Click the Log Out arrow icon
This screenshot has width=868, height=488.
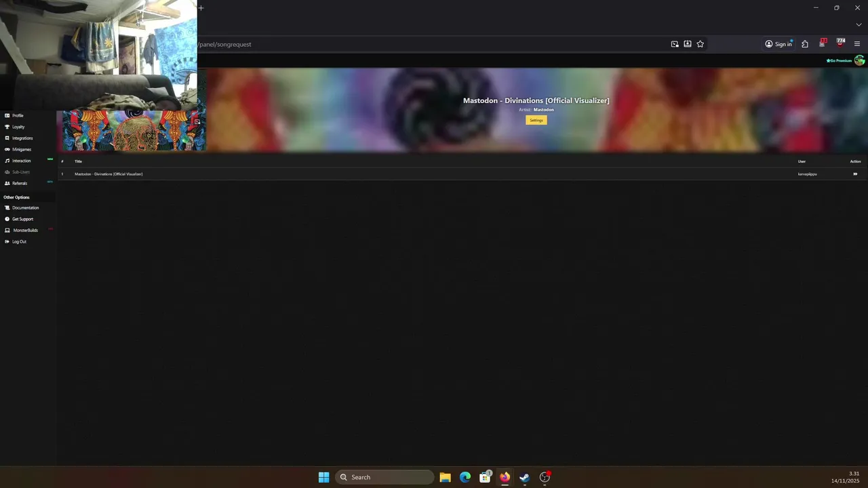click(7, 241)
